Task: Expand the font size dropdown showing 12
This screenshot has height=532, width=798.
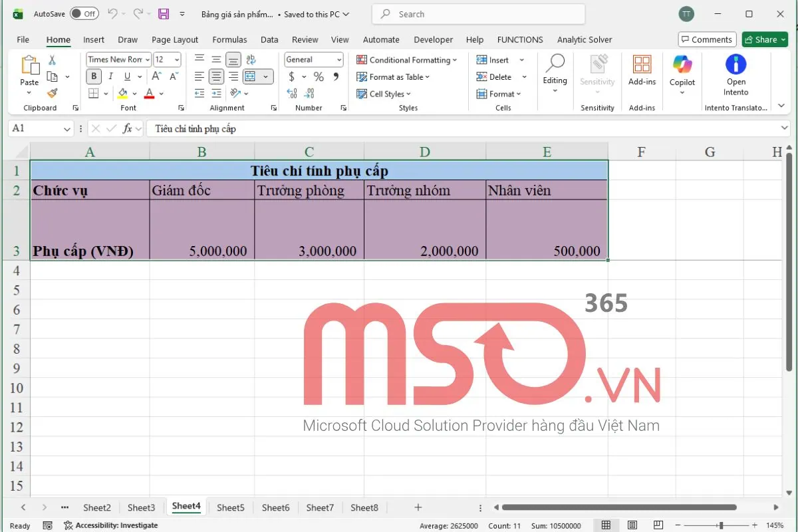Action: 176,59
